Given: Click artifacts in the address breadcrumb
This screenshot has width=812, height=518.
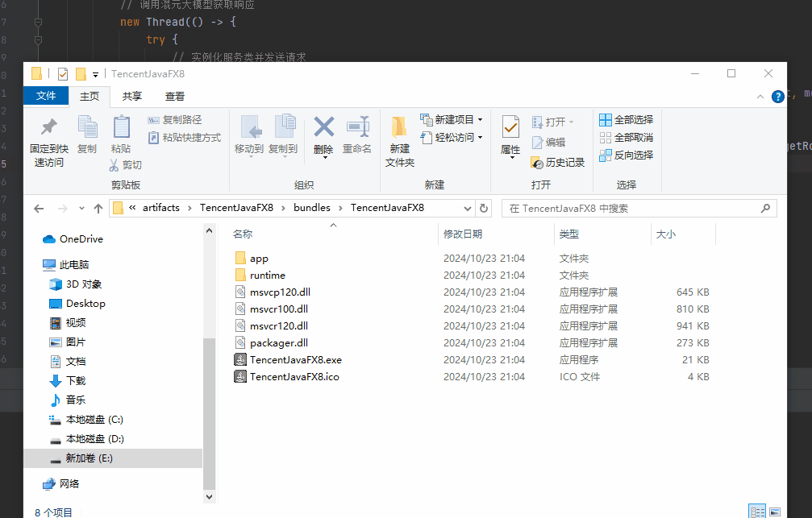Looking at the screenshot, I should coord(161,208).
